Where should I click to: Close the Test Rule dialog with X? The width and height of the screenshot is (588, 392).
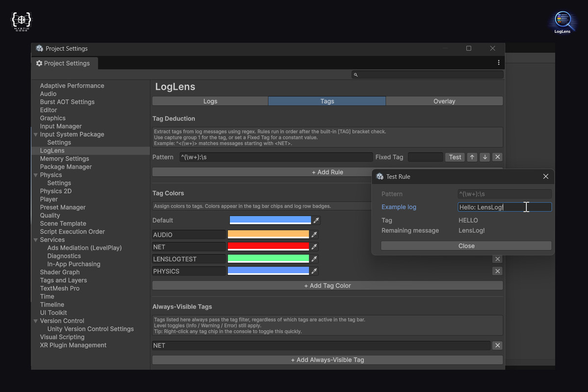click(546, 176)
